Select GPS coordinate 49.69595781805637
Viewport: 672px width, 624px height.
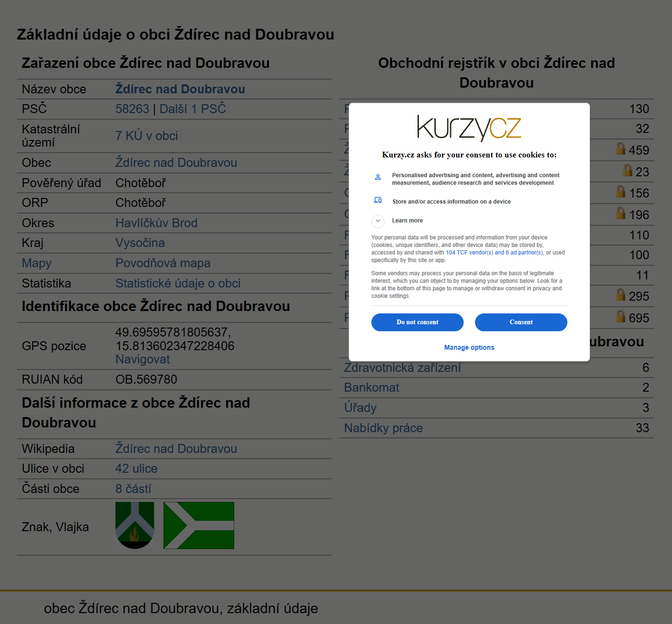173,332
